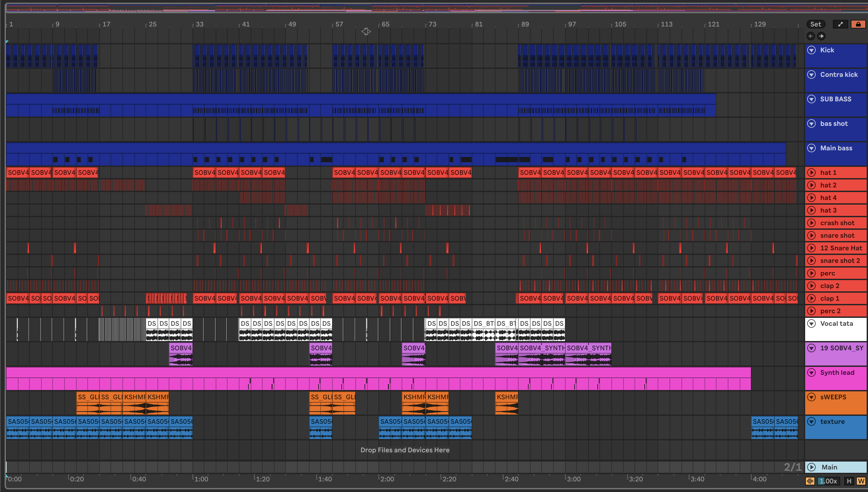
Task: Toggle the waveform zoom button at bottom right
Action: (x=810, y=481)
